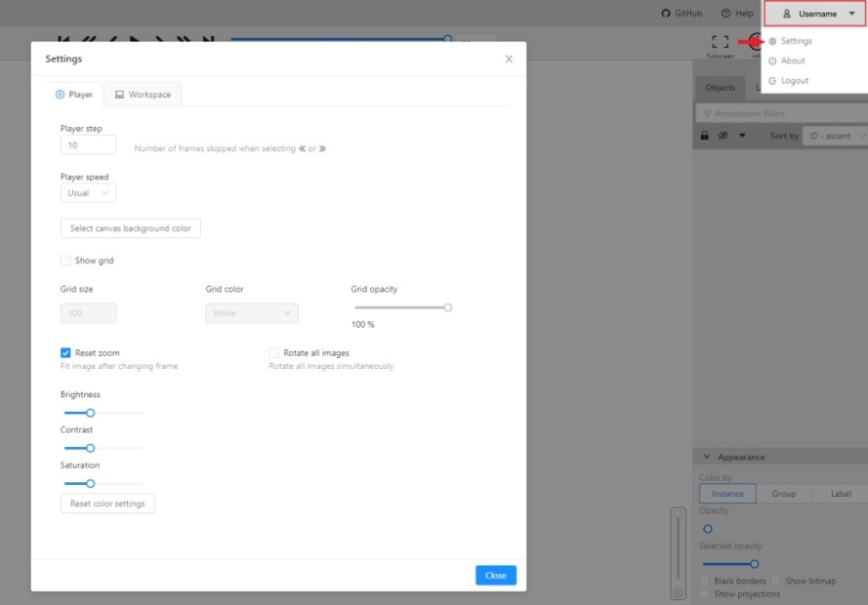This screenshot has height=605, width=868.
Task: Open the GitHub link in header
Action: (x=682, y=14)
